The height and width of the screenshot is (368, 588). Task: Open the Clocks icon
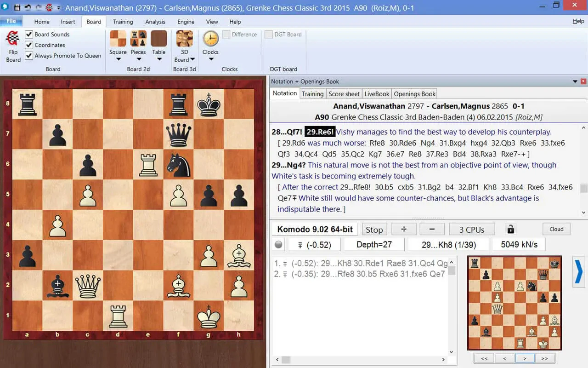(x=210, y=39)
